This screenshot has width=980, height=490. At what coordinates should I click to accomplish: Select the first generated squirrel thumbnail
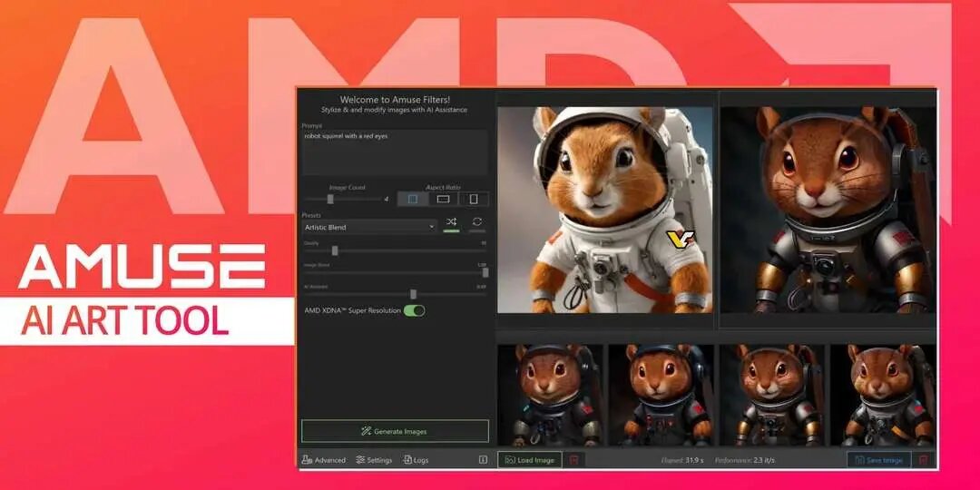(551, 396)
